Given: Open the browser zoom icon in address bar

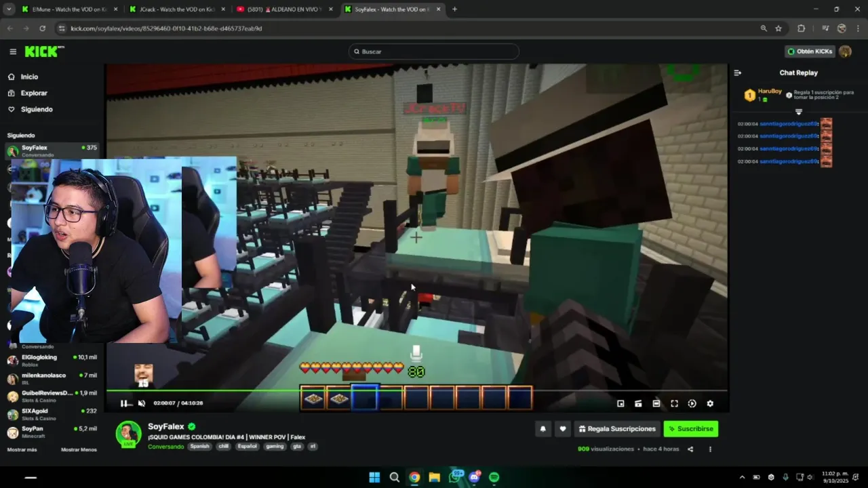Looking at the screenshot, I should (764, 28).
